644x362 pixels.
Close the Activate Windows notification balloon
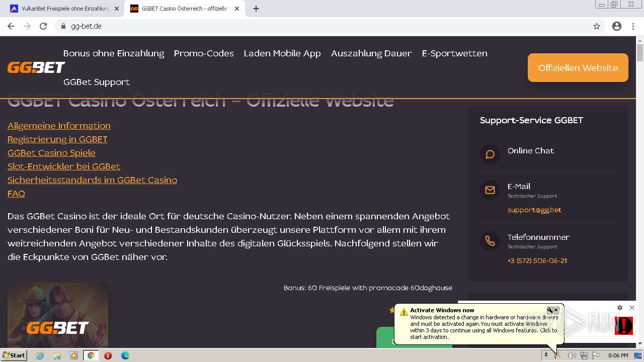click(x=556, y=310)
